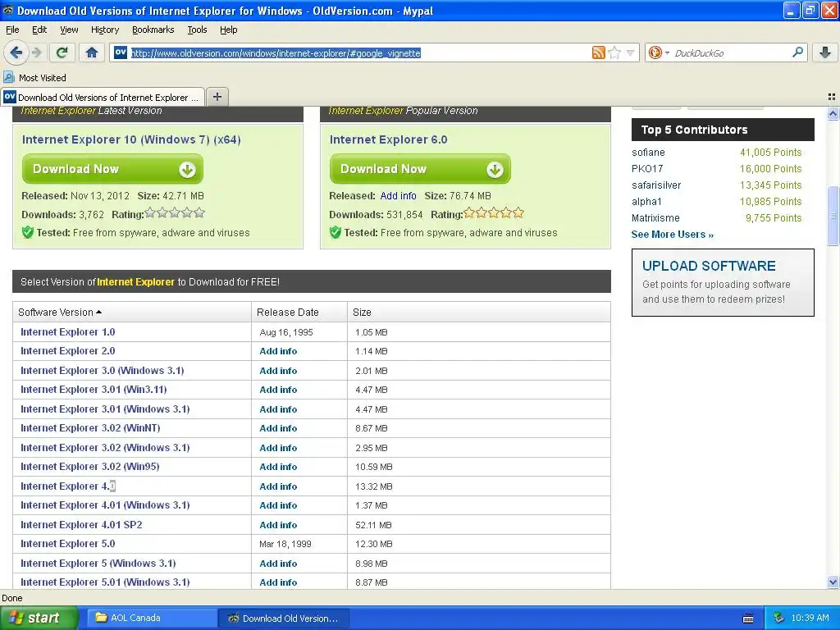
Task: Open the Help menu
Action: point(228,30)
